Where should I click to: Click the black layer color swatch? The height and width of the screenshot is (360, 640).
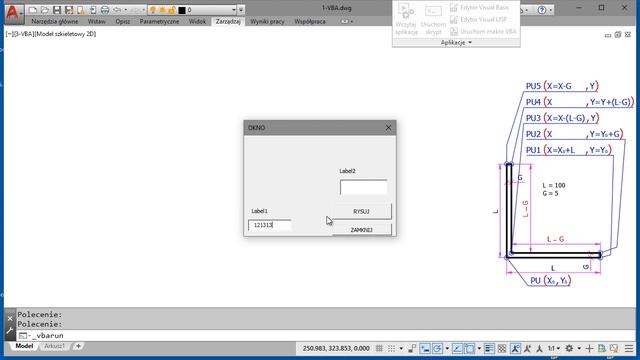pos(182,10)
